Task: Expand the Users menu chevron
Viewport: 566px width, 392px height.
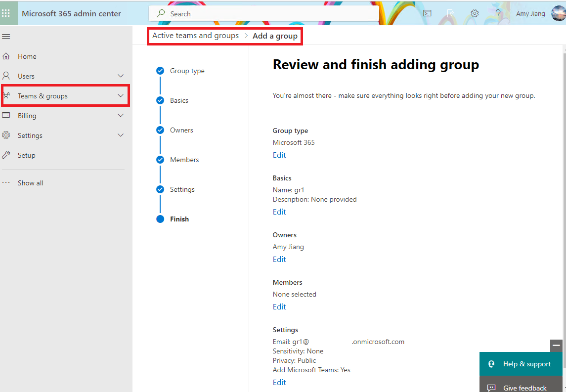Action: click(x=121, y=76)
